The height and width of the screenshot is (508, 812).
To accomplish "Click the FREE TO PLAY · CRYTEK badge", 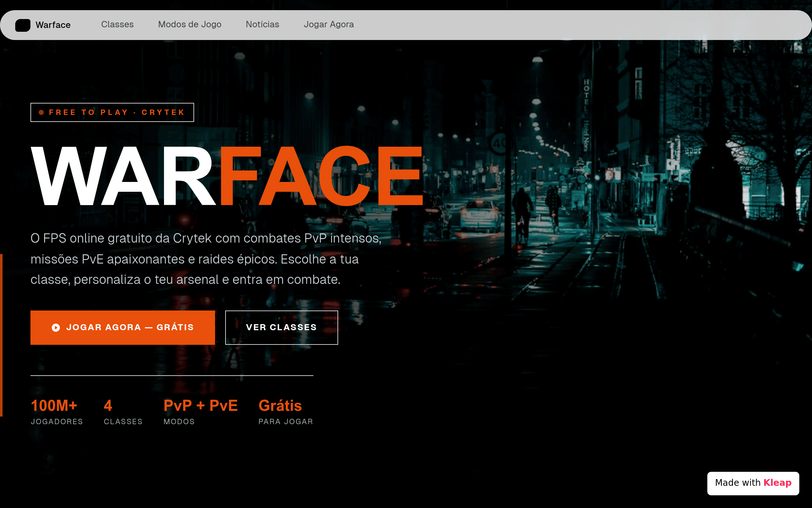I will tap(112, 112).
